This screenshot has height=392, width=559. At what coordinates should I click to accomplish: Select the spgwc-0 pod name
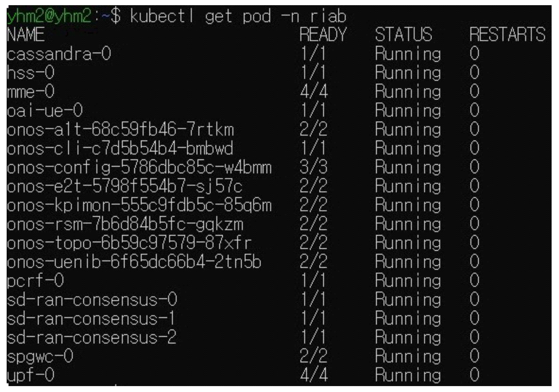pos(40,357)
